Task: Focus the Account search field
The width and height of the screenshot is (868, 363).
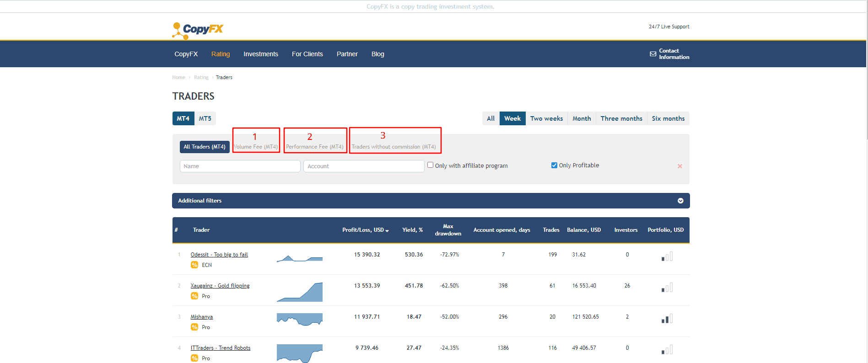Action: coord(364,166)
